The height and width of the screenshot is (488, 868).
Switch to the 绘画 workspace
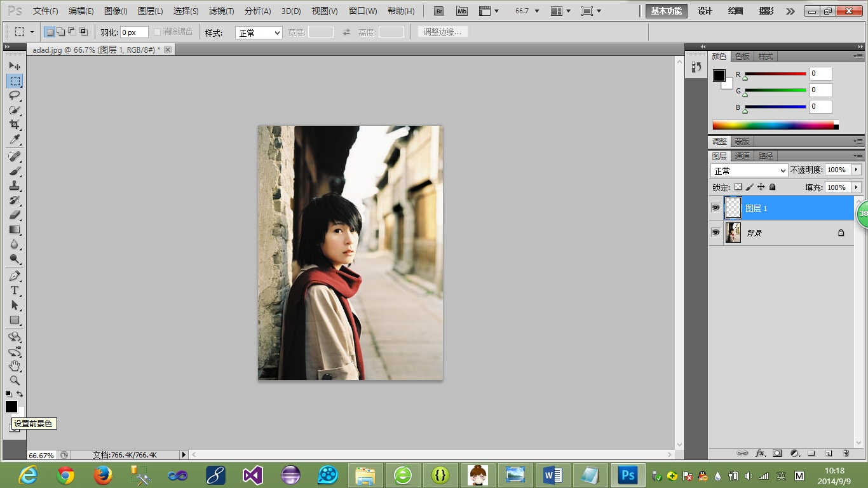pyautogui.click(x=735, y=11)
